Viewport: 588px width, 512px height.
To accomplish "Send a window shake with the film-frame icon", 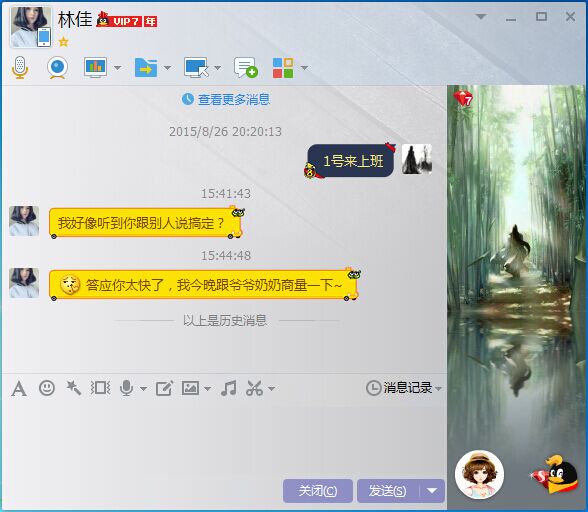I will tap(100, 388).
